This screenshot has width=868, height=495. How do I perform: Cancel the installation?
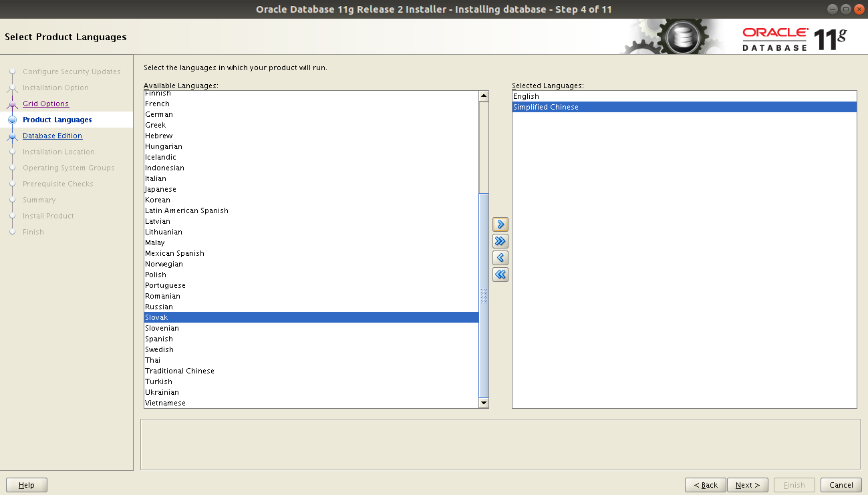[x=839, y=484]
